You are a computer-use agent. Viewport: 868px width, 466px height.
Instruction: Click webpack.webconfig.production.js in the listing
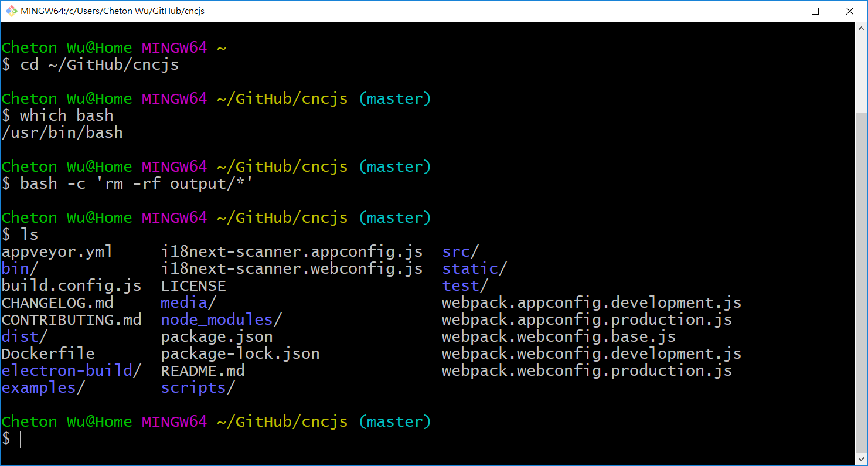[587, 371]
